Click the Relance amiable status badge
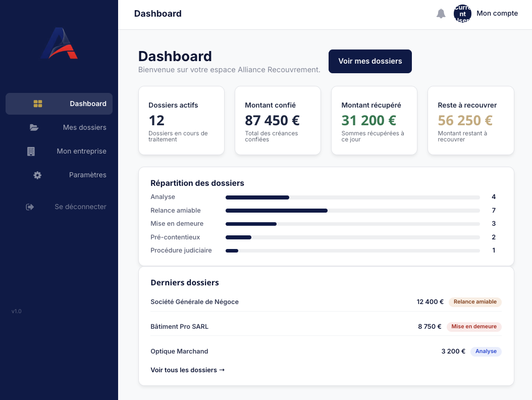The image size is (532, 400). (x=475, y=302)
